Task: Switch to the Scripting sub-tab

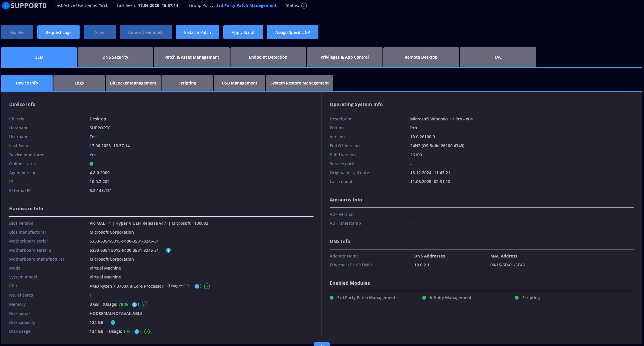Action: point(187,83)
